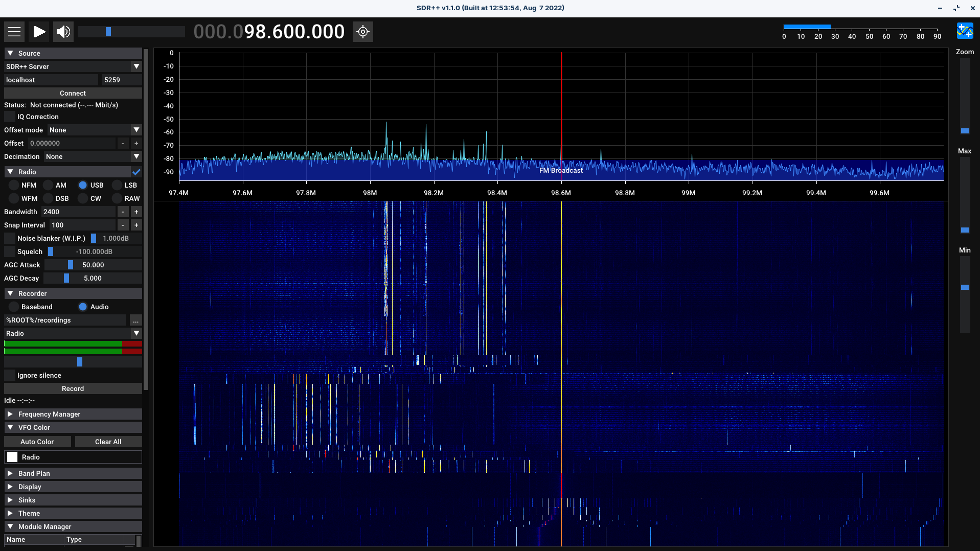This screenshot has height=551, width=980.
Task: Toggle Ignore silence for recordings
Action: tap(9, 375)
